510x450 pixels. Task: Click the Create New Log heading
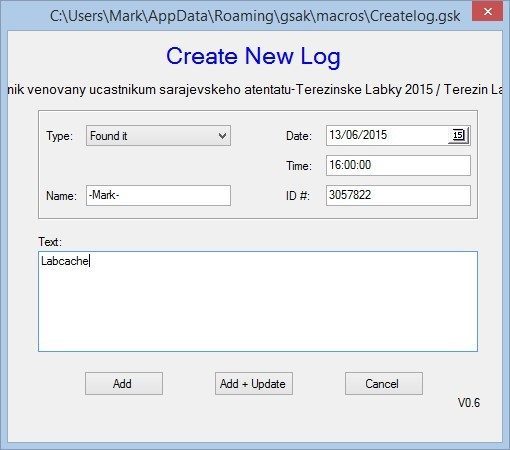click(253, 56)
